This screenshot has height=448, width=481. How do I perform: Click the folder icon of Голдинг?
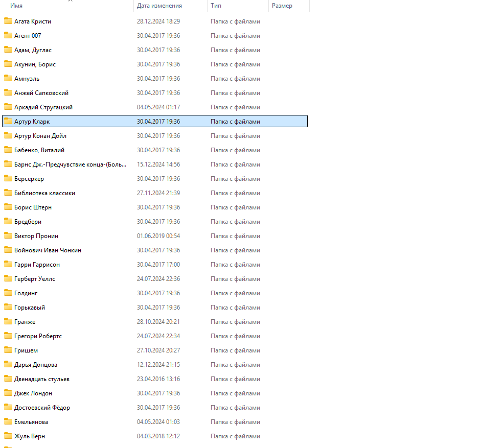[x=8, y=293]
